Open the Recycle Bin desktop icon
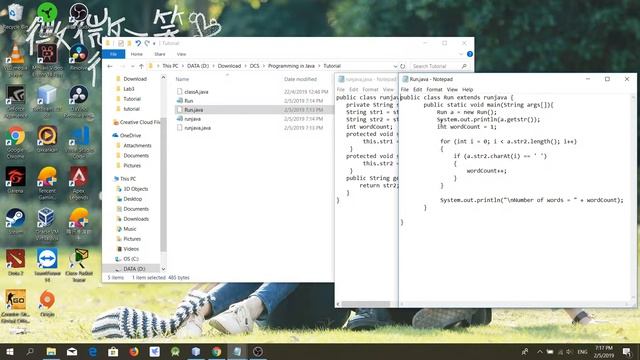Screen dimensions: 640x360 [x=16, y=16]
